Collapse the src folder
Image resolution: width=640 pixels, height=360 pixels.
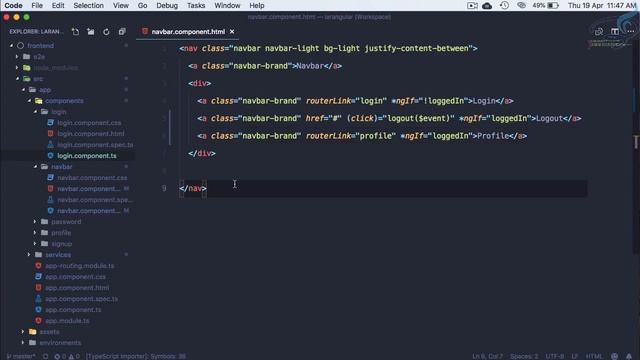pyautogui.click(x=17, y=79)
